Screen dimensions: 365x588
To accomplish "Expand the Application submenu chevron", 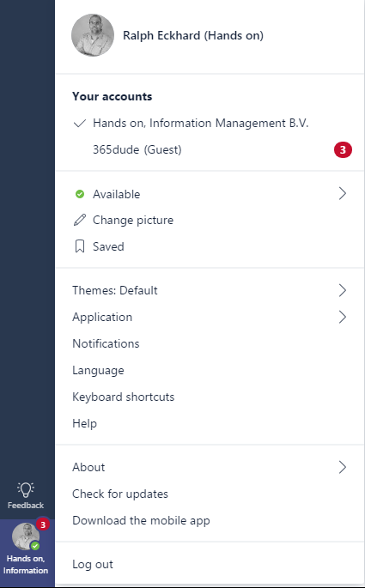I will [342, 317].
